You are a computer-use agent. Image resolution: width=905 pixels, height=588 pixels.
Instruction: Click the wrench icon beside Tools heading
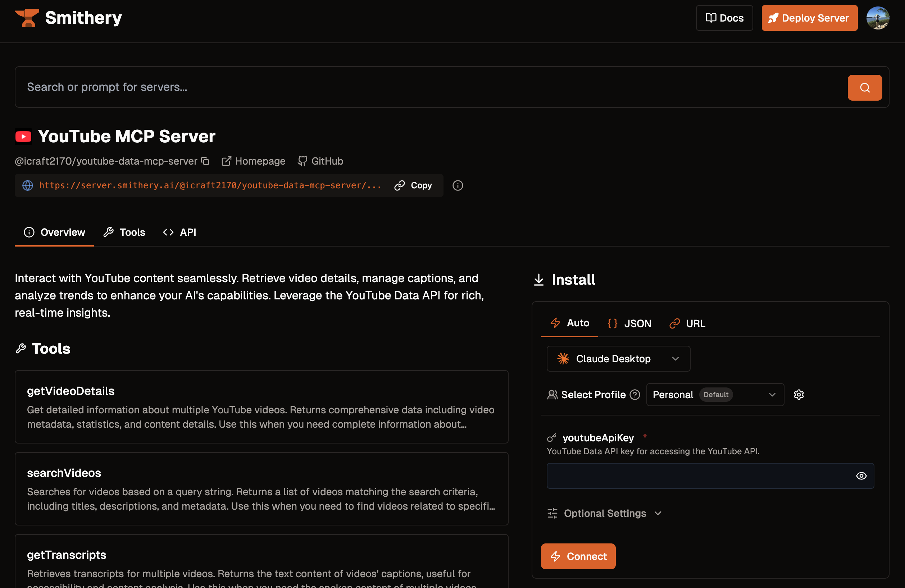tap(21, 348)
